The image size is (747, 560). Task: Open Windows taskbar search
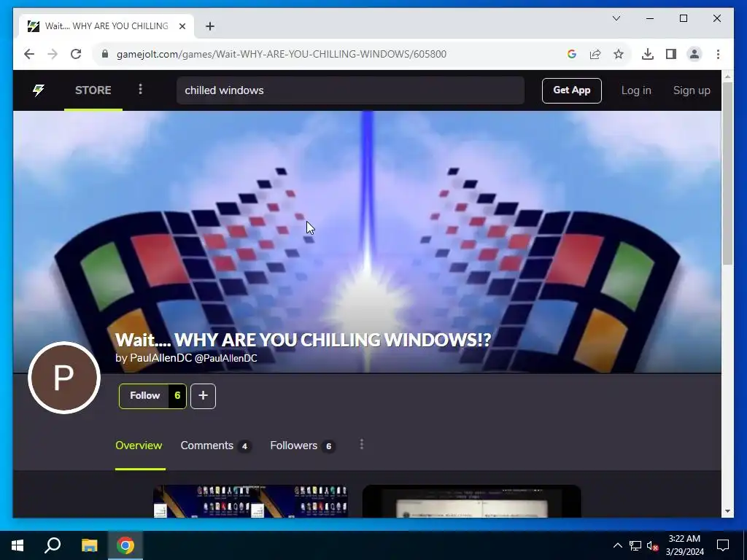click(53, 545)
